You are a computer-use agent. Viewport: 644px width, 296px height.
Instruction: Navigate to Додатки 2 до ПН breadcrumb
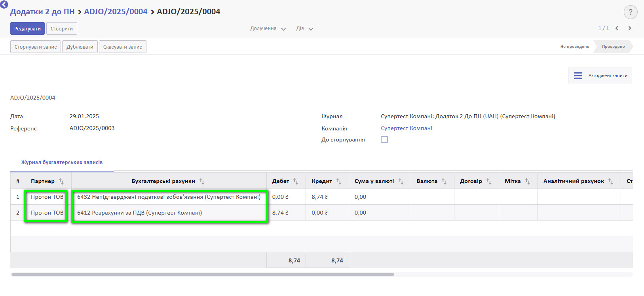click(42, 12)
